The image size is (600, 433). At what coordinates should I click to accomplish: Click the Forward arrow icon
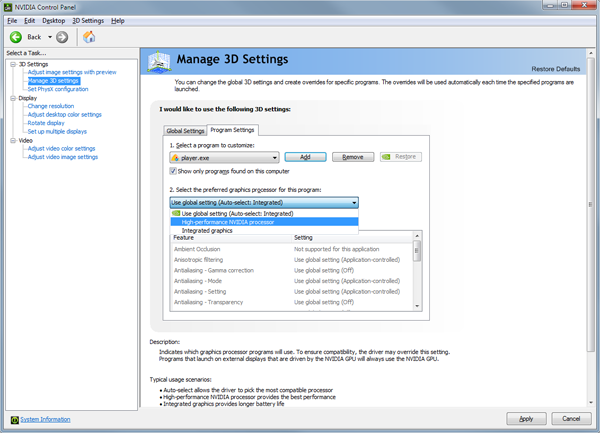point(62,37)
